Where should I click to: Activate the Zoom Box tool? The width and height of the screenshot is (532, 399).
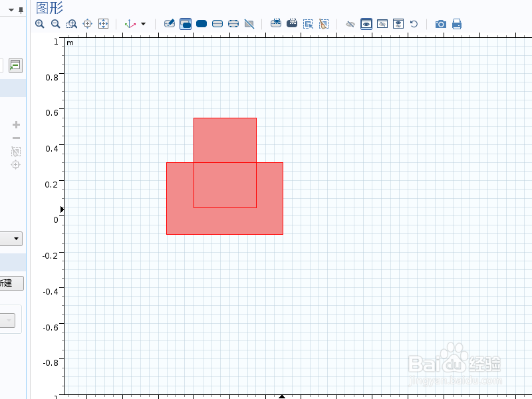coord(72,24)
